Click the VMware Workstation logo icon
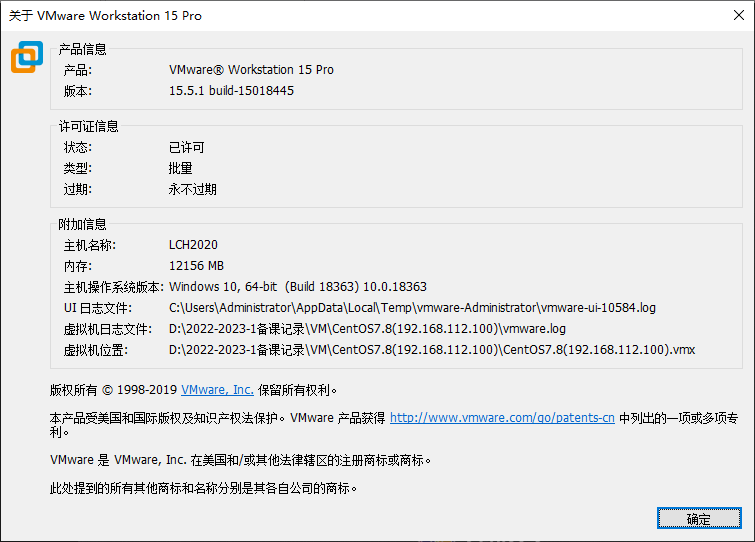This screenshot has width=755, height=542. (x=27, y=57)
